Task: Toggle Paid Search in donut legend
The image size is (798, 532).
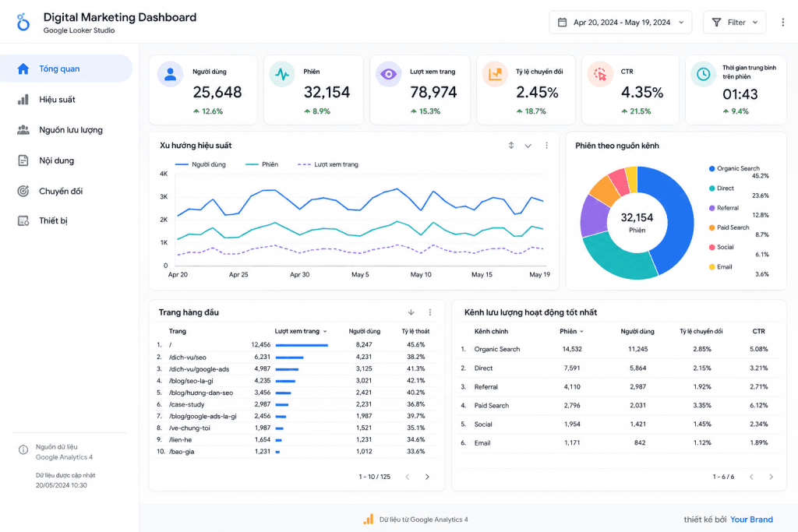Action: coord(729,227)
